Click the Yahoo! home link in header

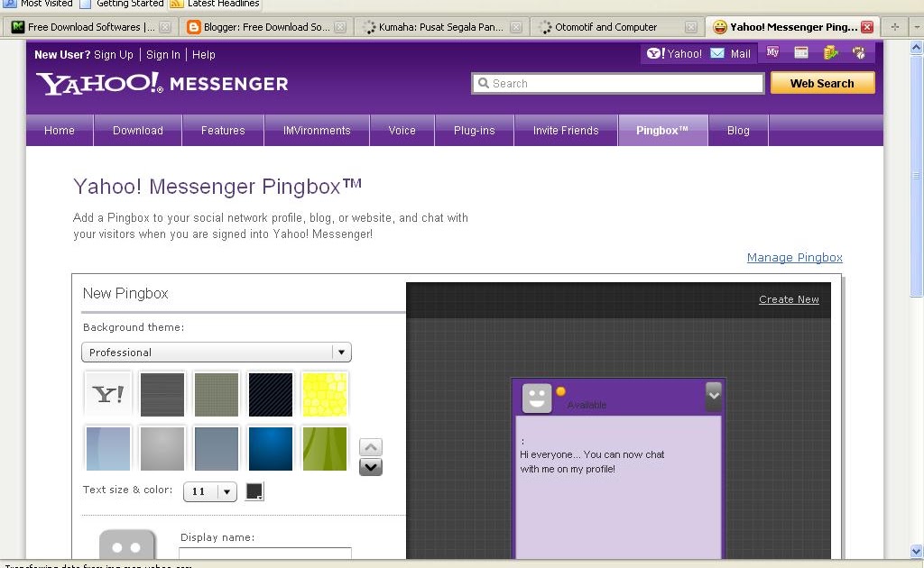click(674, 53)
